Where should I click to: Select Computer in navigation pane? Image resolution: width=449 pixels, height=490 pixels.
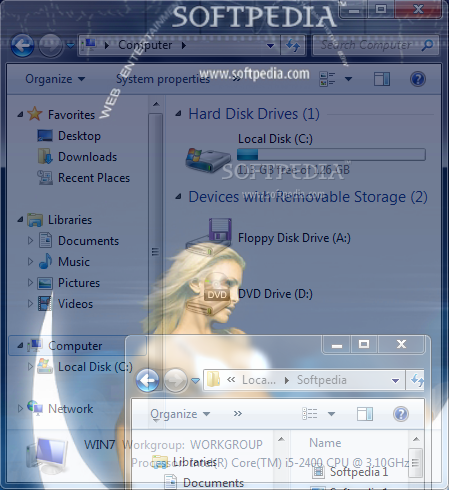(x=75, y=346)
